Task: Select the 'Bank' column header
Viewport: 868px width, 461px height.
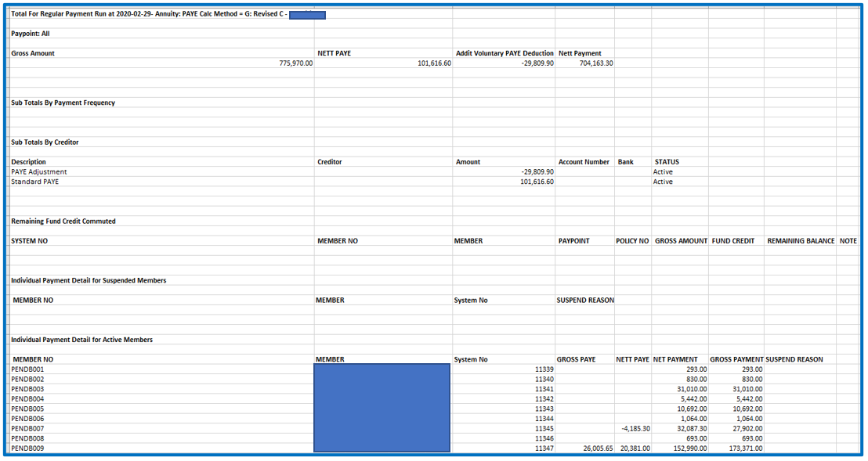Action: 625,162
